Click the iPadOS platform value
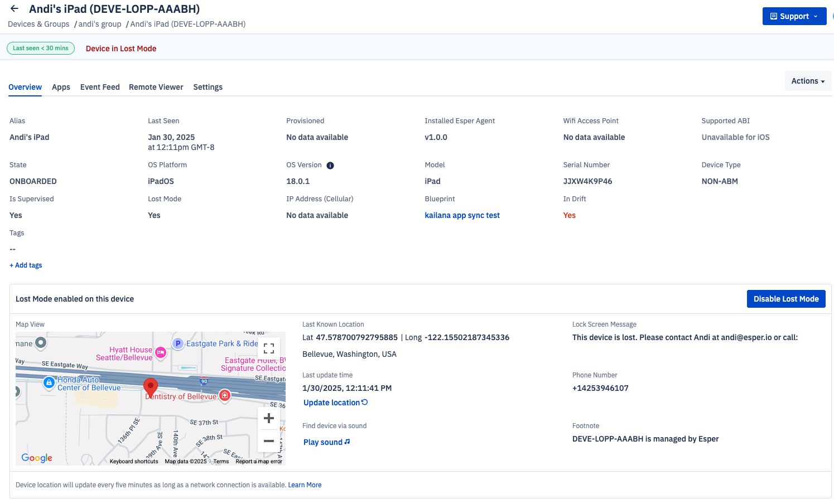834x504 pixels. pyautogui.click(x=161, y=181)
